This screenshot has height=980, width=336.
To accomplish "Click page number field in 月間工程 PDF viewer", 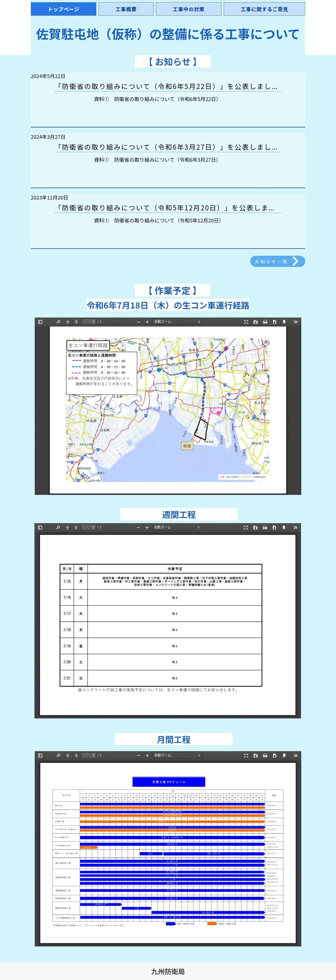I will click(x=89, y=756).
